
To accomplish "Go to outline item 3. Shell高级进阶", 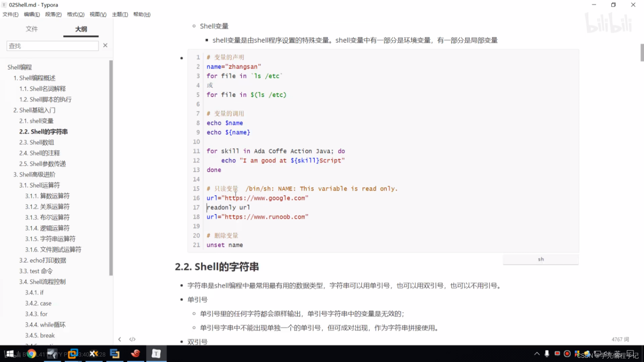I will [x=34, y=174].
